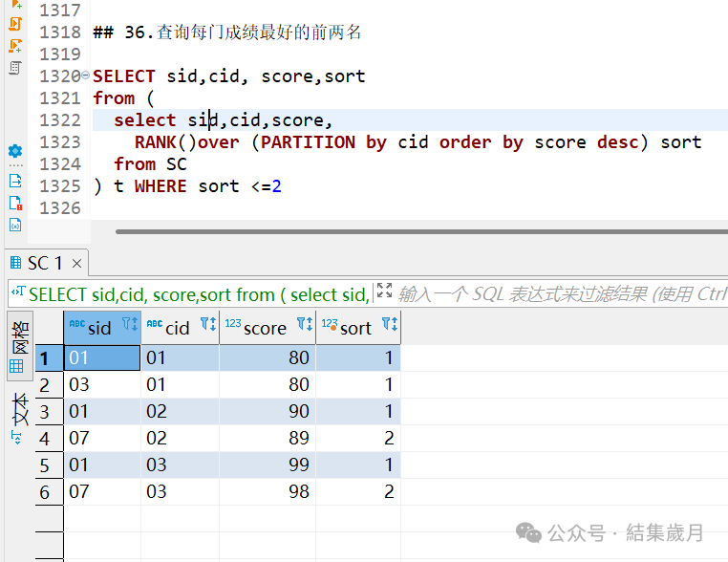Viewport: 728px width, 562px height.
Task: Select the sort column header
Action: click(356, 328)
